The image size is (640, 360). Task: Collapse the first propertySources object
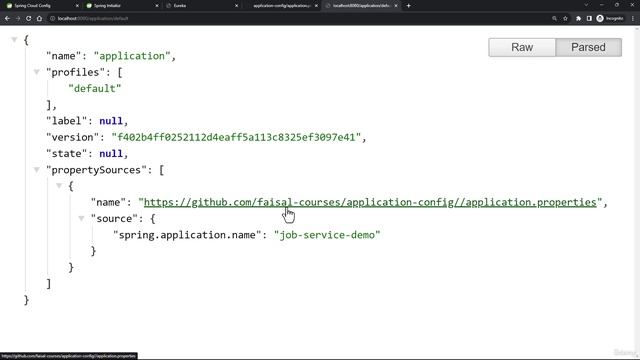59,186
